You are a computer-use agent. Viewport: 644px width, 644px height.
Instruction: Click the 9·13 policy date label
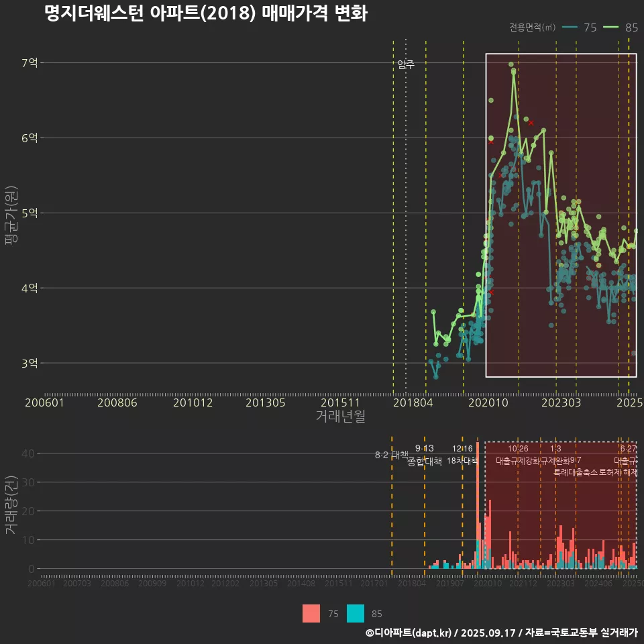coord(424,448)
